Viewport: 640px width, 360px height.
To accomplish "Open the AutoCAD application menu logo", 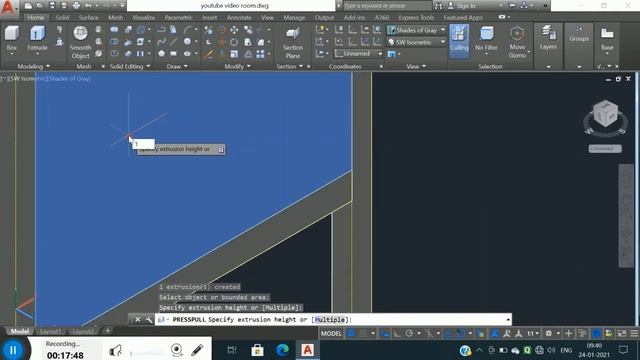I will 8,8.
